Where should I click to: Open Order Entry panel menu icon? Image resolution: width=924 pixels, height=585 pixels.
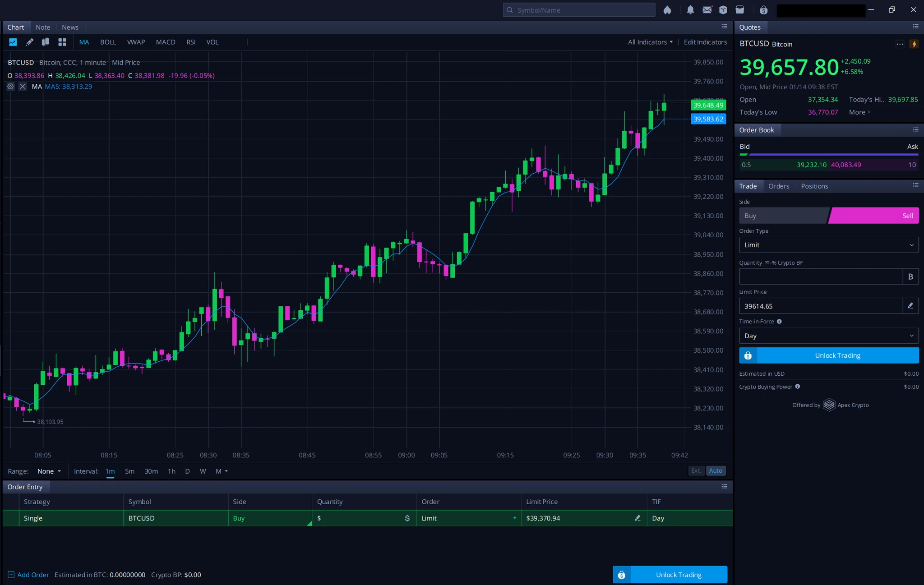click(725, 486)
